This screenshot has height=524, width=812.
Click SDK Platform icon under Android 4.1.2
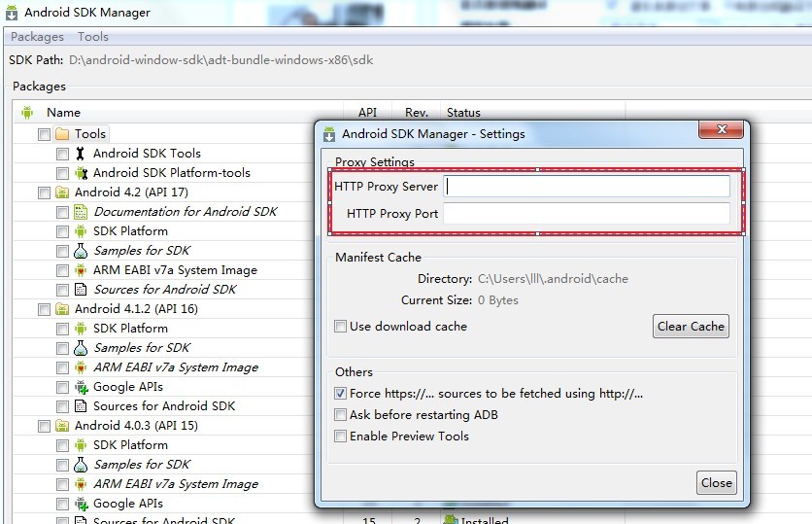81,328
